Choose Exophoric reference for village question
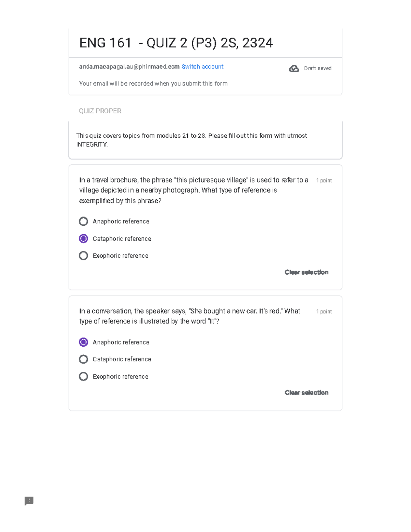This screenshot has height=532, width=411. (x=83, y=256)
